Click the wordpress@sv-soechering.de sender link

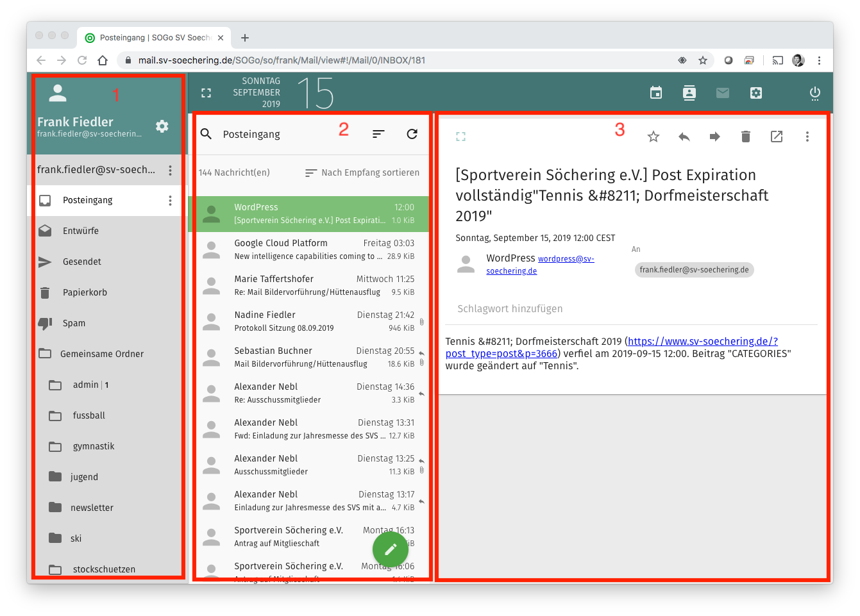pos(566,259)
